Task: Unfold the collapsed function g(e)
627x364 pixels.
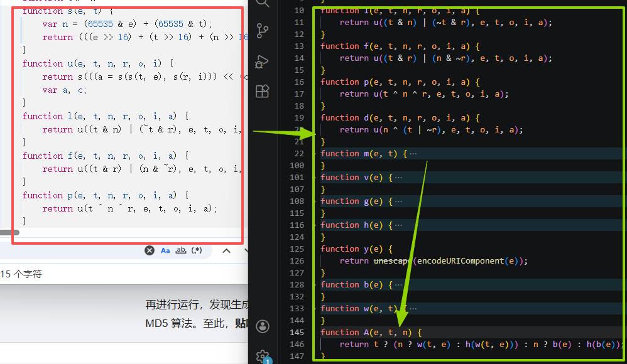Action: coord(397,201)
